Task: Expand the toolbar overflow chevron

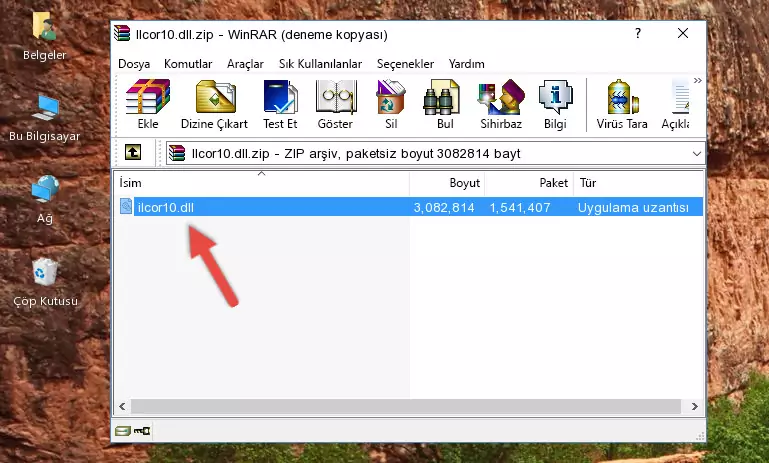Action: click(x=697, y=80)
